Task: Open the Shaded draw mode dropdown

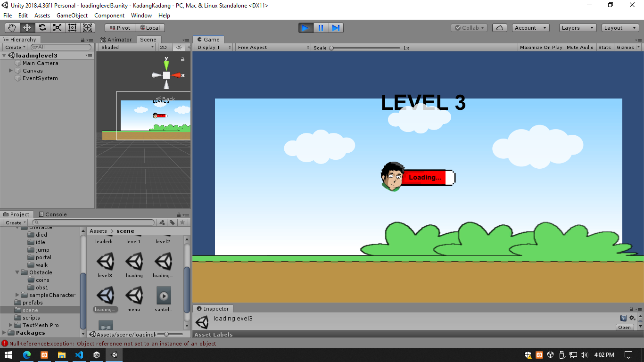Action: tap(125, 47)
